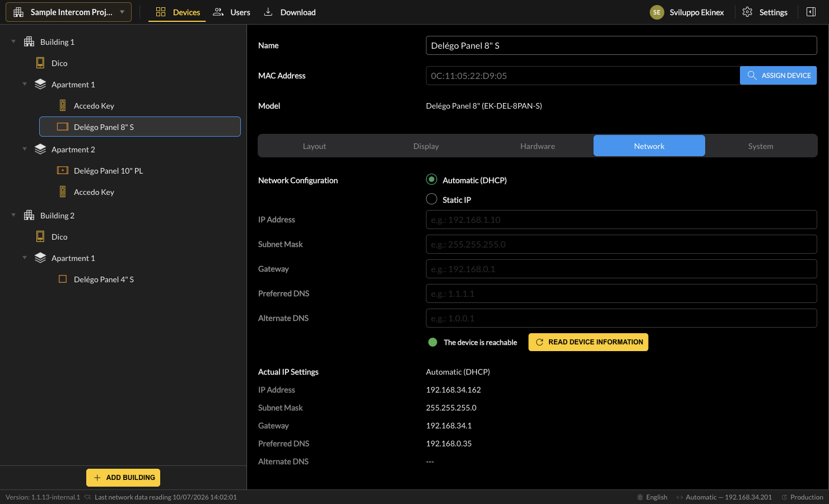Screen dimensions: 829x504
Task: Click the Delégo Panel 4" S icon
Action: (x=63, y=279)
